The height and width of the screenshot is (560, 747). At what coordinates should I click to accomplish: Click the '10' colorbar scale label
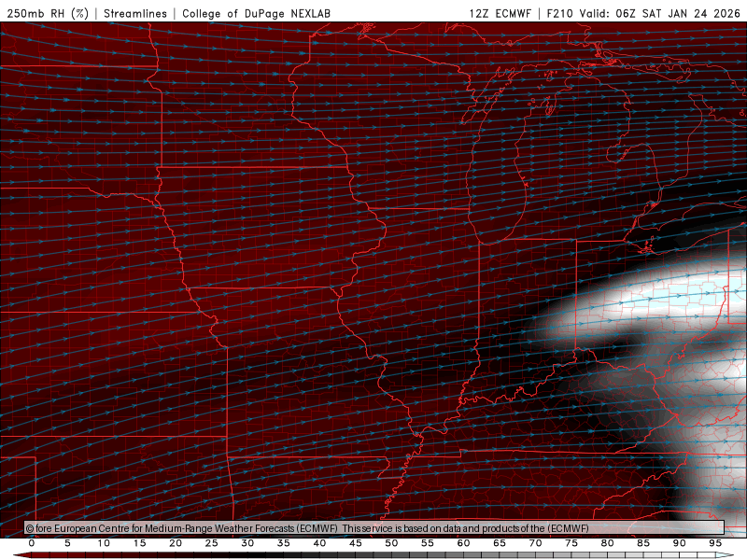(104, 543)
